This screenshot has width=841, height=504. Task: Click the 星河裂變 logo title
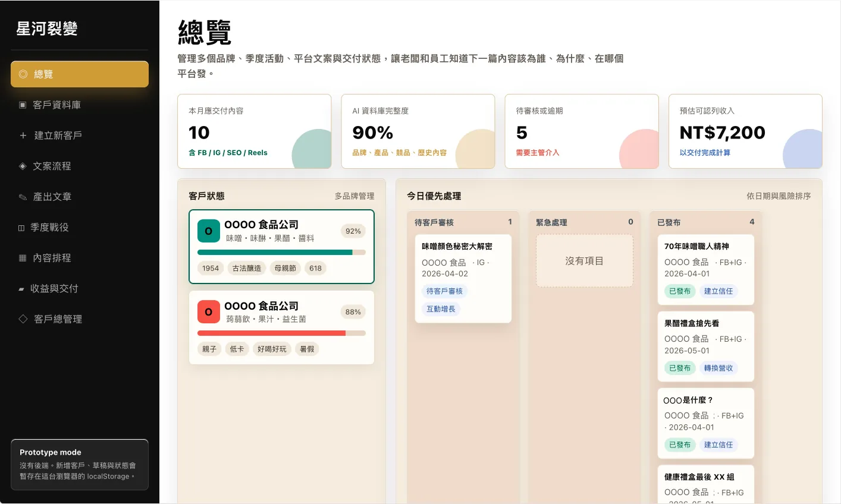pos(47,29)
